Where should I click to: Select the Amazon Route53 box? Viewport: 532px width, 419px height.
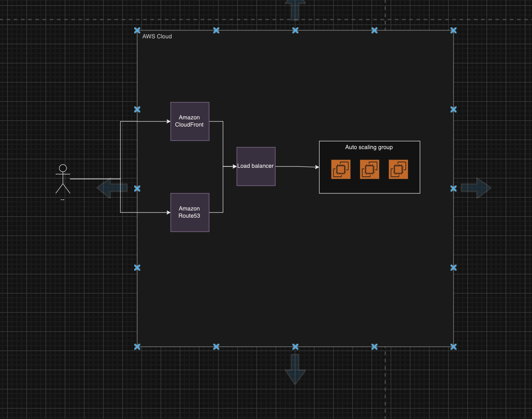(x=190, y=212)
